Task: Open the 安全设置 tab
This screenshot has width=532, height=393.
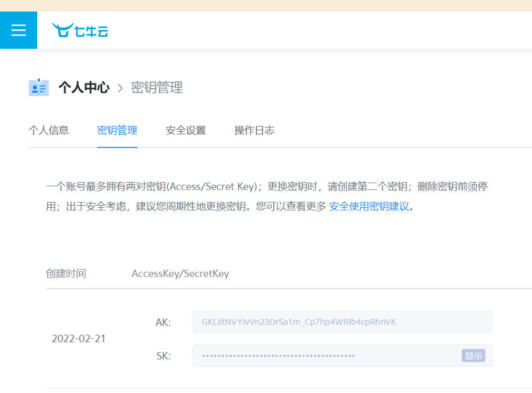Action: coord(186,130)
